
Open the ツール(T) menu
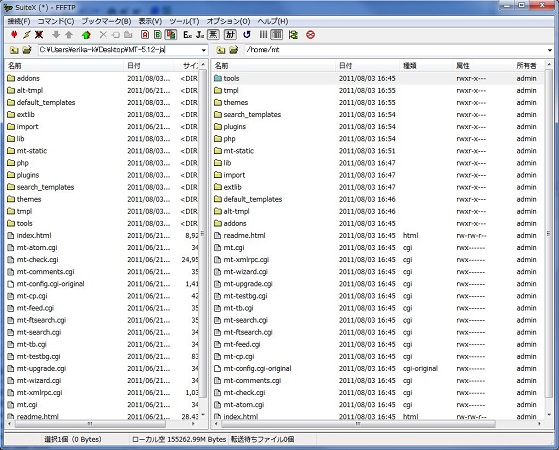point(184,21)
